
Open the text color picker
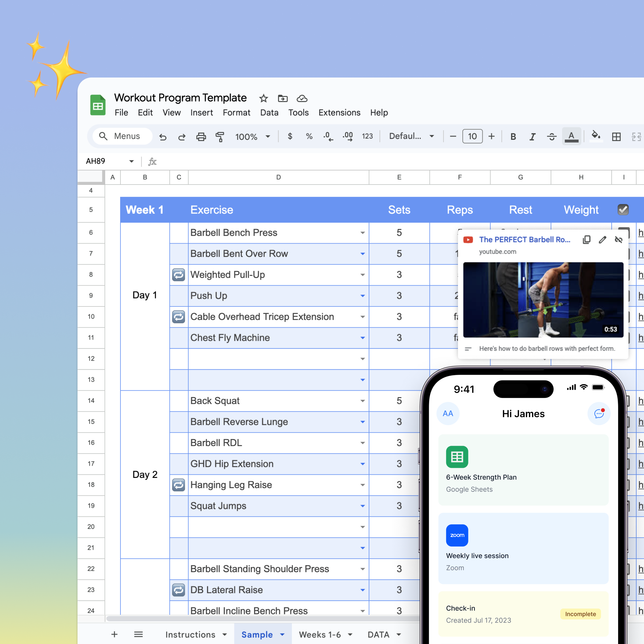point(571,136)
